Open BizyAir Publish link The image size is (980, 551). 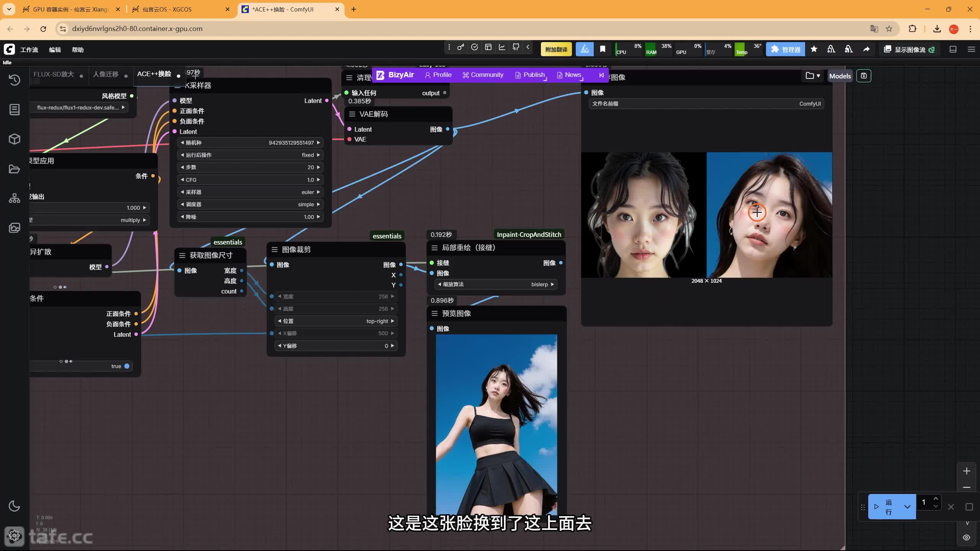tap(530, 75)
